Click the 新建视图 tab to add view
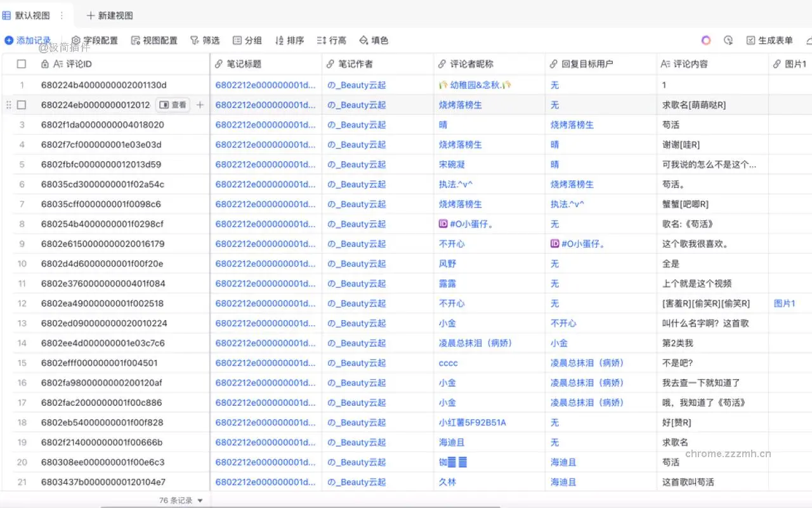Viewport: 812px width, 508px height. [x=109, y=15]
